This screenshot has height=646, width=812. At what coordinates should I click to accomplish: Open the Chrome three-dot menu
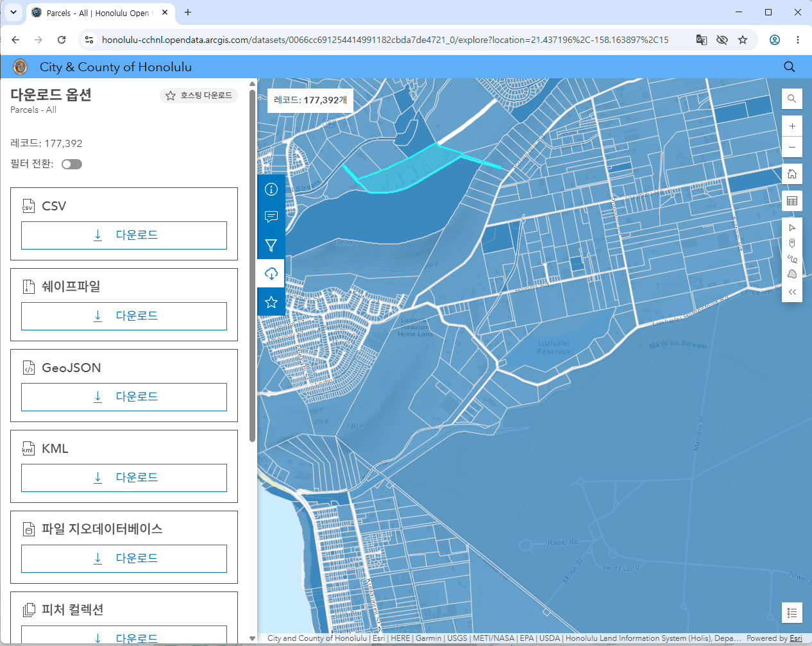click(798, 40)
